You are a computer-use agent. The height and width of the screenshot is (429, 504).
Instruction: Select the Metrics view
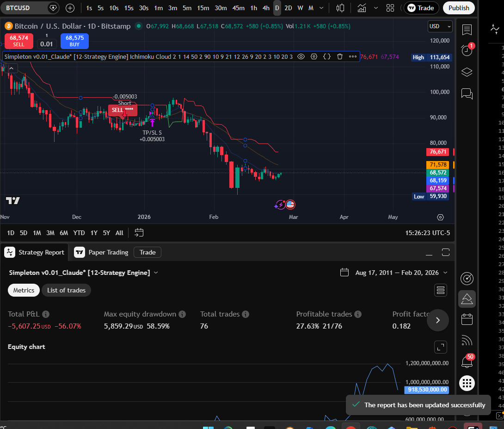(x=23, y=290)
